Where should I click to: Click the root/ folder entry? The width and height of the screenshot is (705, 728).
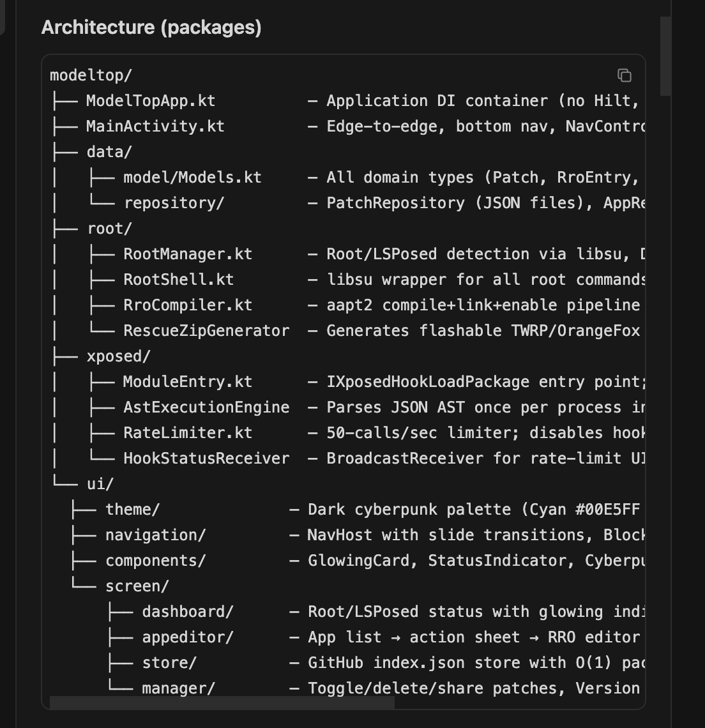[109, 229]
